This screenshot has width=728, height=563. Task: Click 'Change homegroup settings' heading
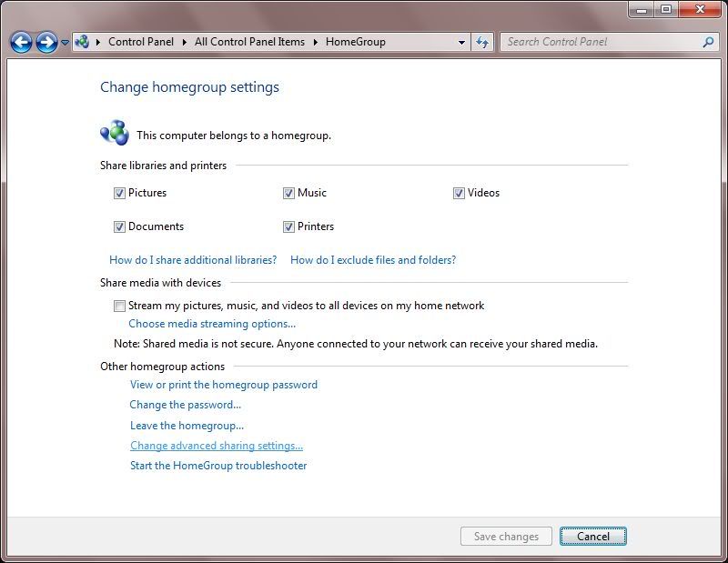(189, 87)
